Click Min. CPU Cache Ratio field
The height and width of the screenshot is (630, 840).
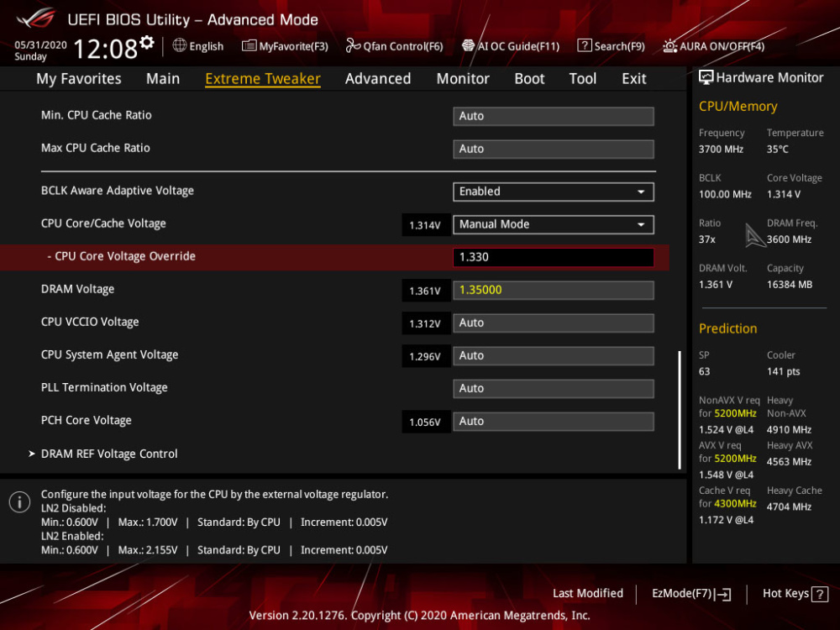tap(554, 116)
